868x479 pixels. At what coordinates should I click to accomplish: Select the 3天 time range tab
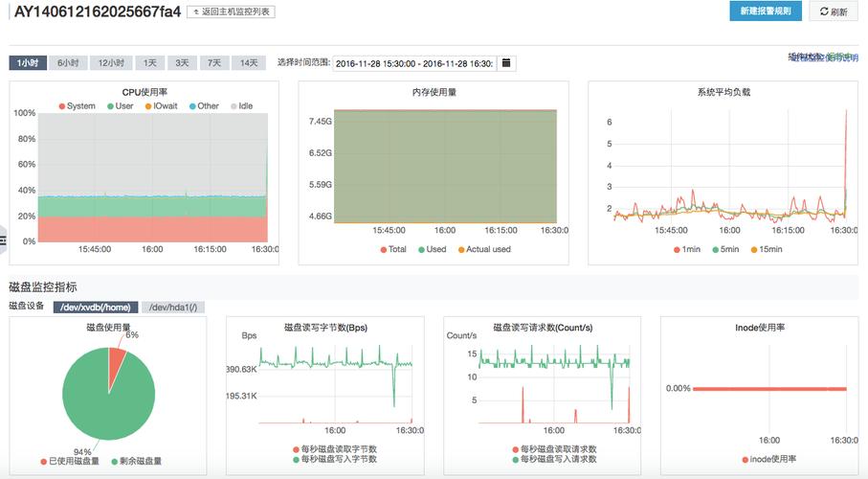coord(182,63)
